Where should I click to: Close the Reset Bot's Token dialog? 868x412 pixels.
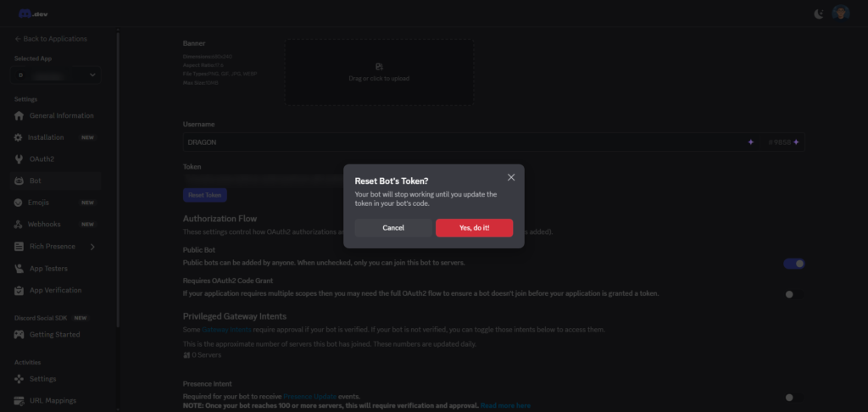coord(511,177)
